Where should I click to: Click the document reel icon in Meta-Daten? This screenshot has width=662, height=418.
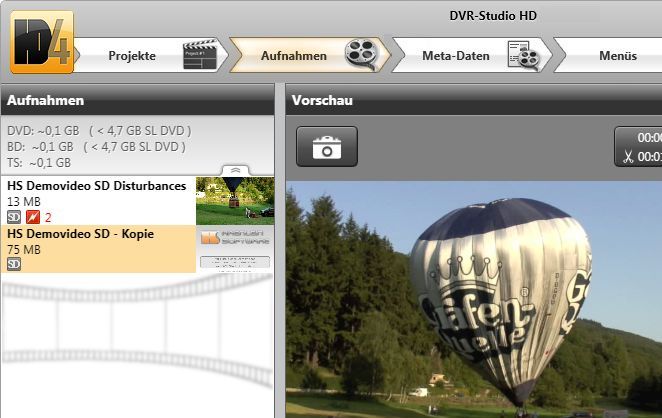point(524,55)
